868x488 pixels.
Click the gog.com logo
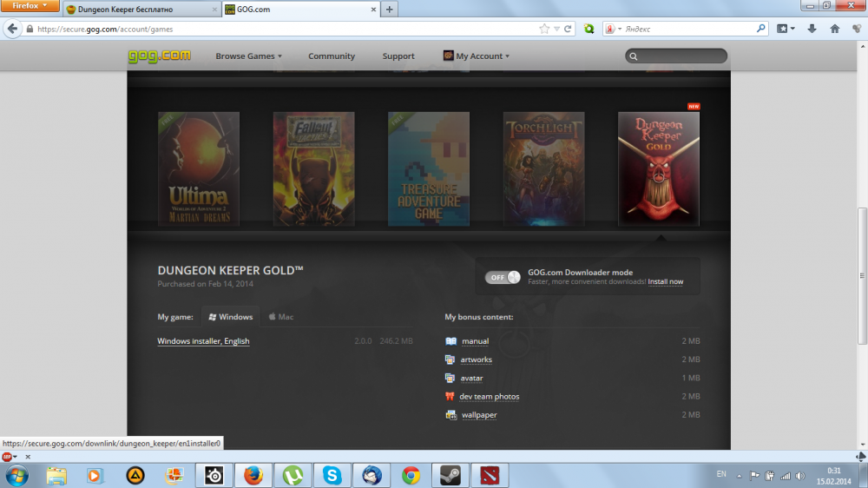160,56
